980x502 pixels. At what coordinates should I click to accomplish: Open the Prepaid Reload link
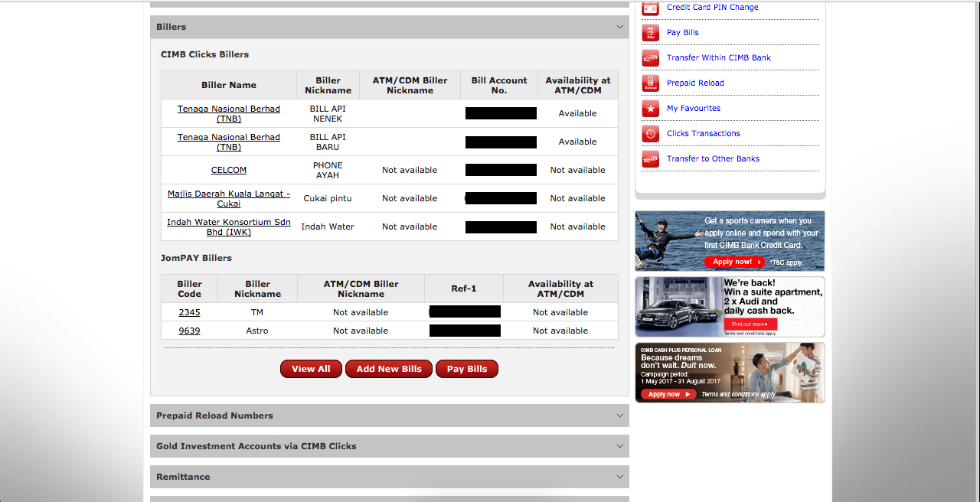(695, 83)
